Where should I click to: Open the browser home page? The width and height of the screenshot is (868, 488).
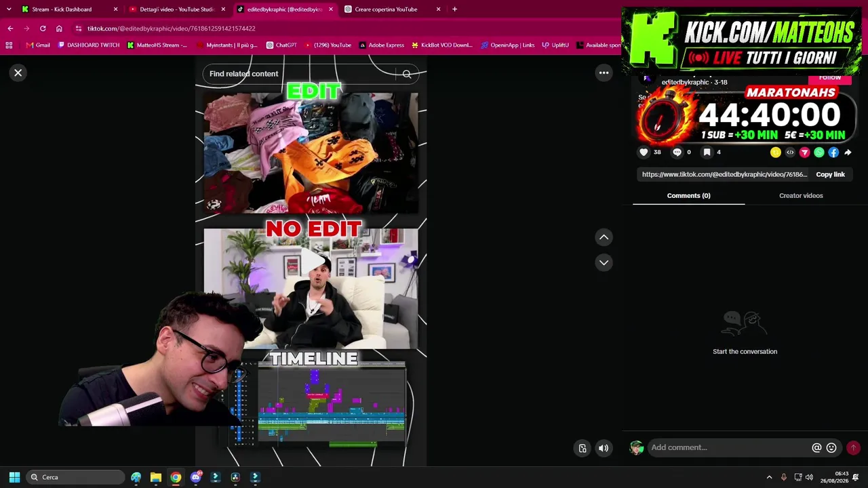(x=59, y=28)
